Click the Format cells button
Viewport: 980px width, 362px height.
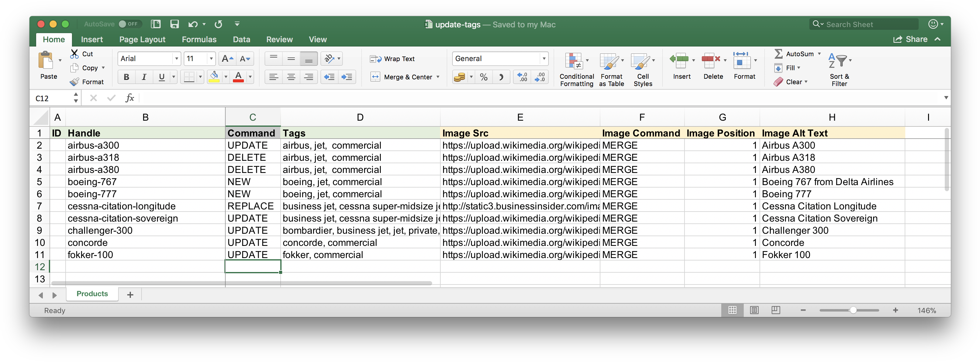point(744,65)
